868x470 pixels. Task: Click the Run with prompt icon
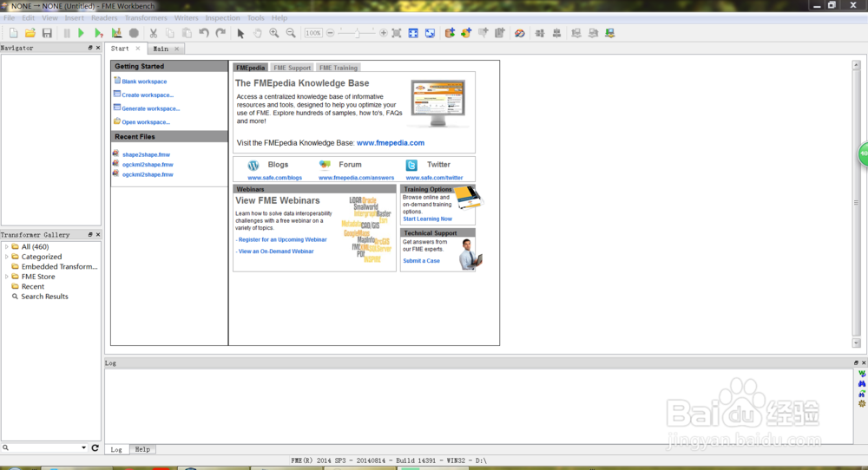99,33
